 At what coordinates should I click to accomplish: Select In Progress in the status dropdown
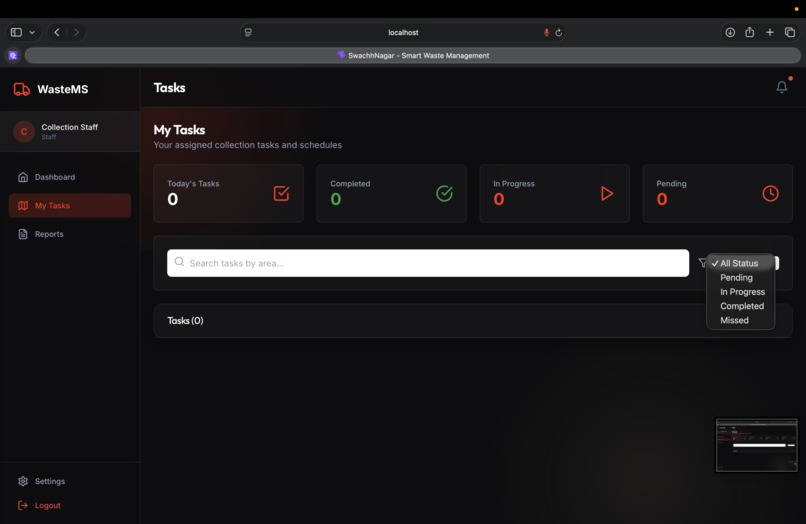click(x=740, y=292)
